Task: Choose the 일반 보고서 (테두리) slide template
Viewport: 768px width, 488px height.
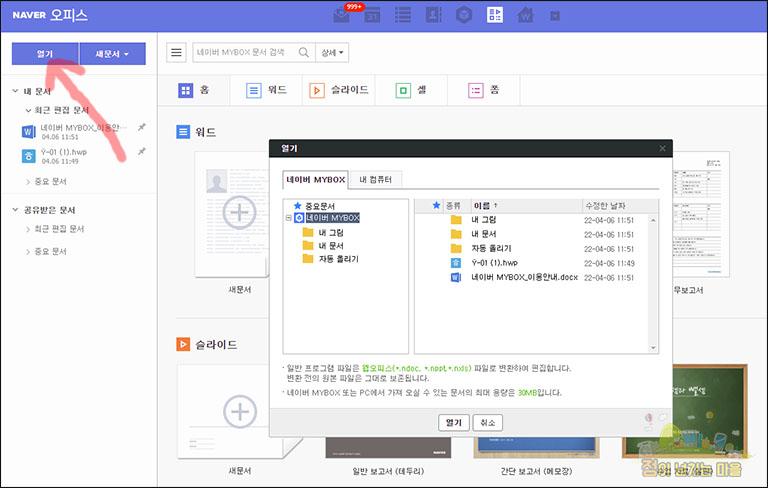Action: [388, 448]
